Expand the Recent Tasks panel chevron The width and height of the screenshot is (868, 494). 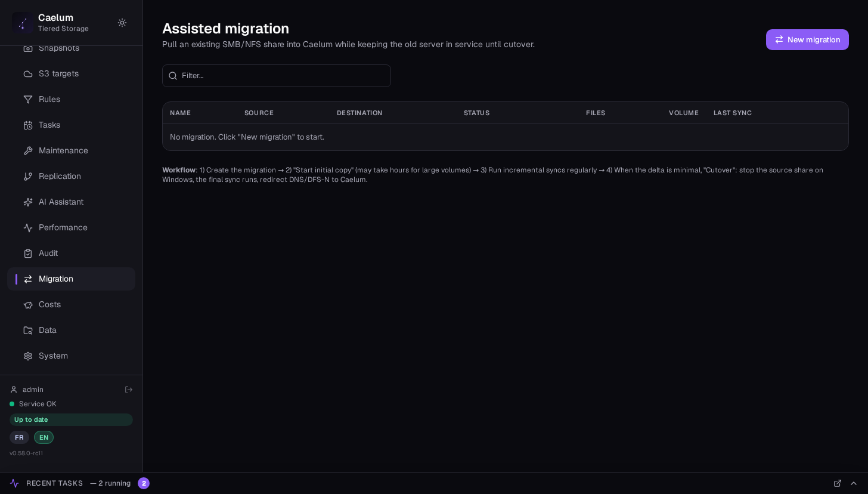point(854,483)
